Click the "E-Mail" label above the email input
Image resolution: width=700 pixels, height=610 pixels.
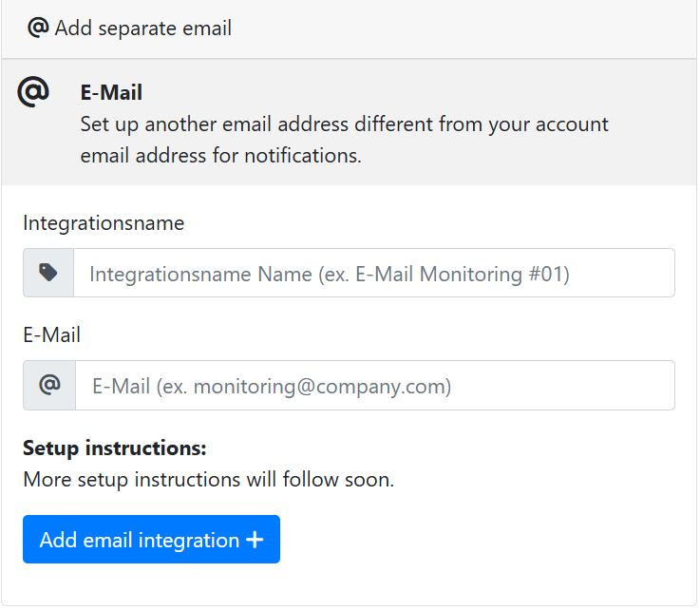[51, 334]
